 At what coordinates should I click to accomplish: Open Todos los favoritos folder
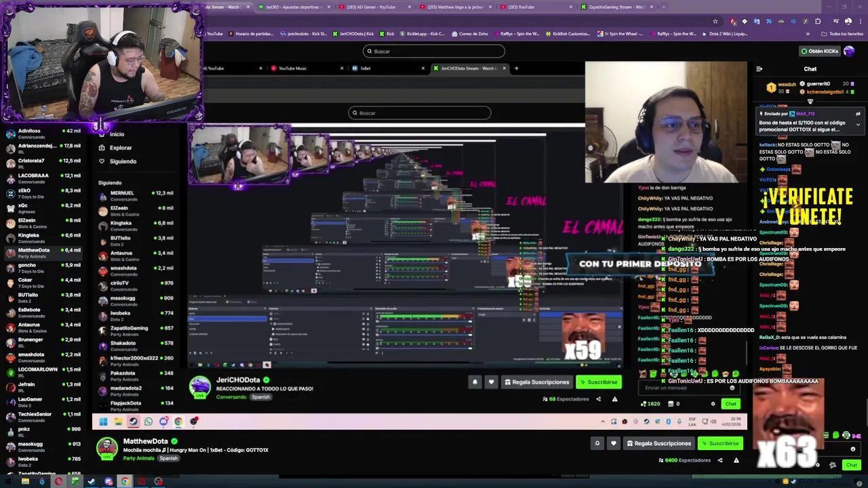pos(842,33)
